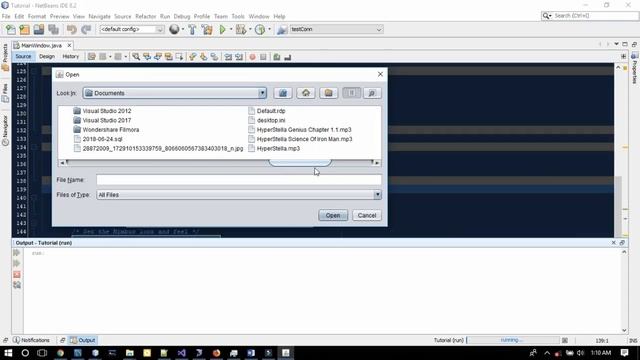Select the Source view tab
Image resolution: width=640 pixels, height=360 pixels.
click(23, 56)
